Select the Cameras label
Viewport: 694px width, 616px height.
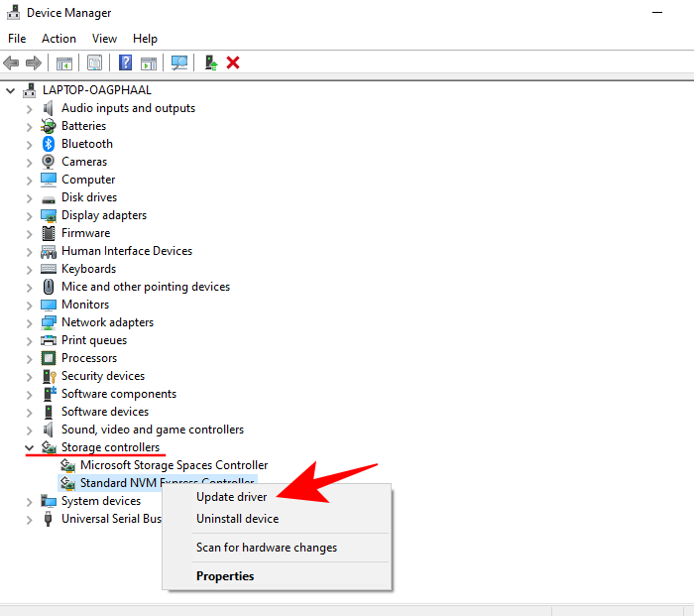pos(84,162)
